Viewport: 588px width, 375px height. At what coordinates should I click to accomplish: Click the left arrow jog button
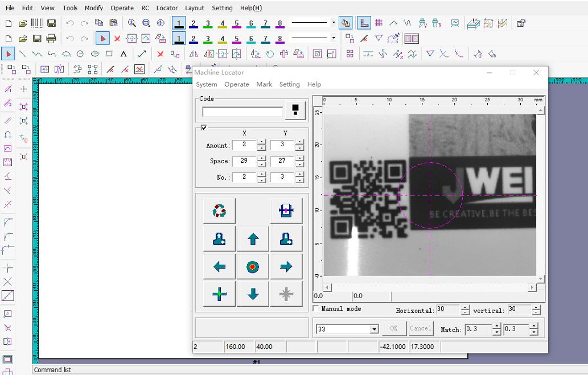(x=219, y=267)
